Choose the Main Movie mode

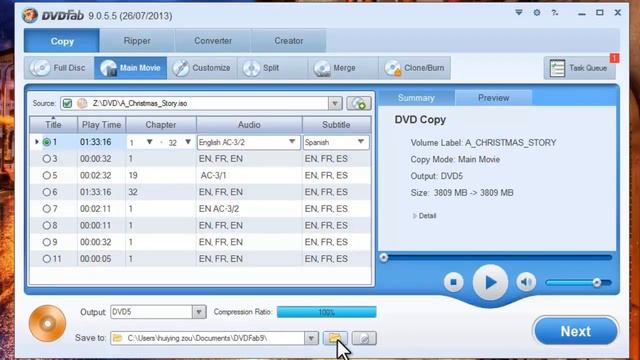coord(131,68)
